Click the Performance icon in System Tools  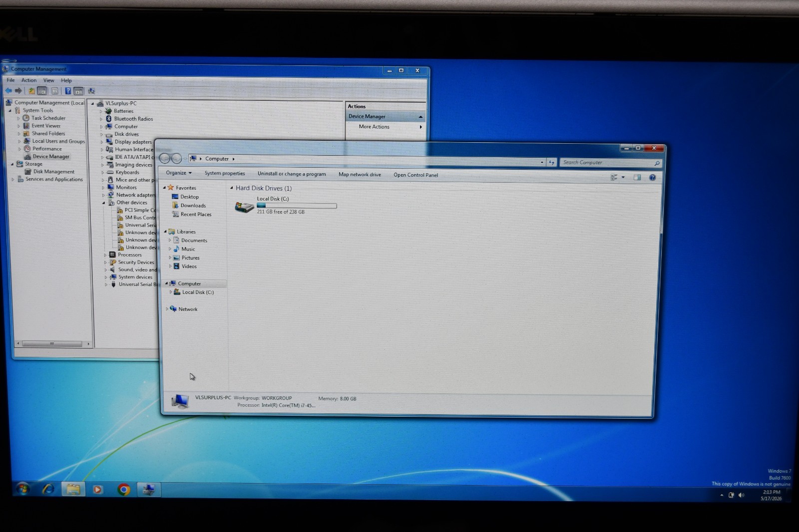point(27,149)
